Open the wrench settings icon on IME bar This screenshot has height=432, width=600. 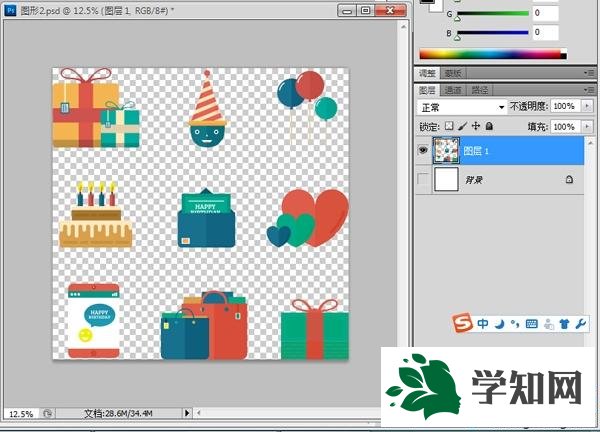click(580, 324)
